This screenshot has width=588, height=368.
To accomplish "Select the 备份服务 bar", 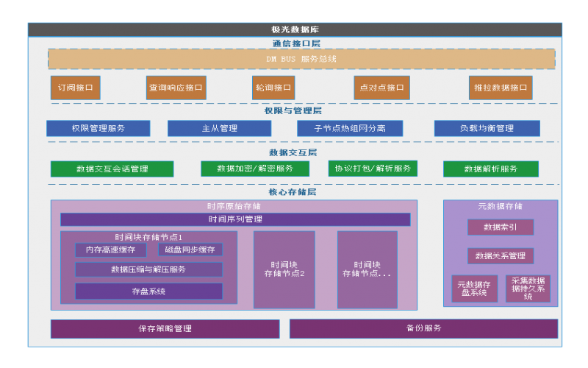I will tap(423, 328).
